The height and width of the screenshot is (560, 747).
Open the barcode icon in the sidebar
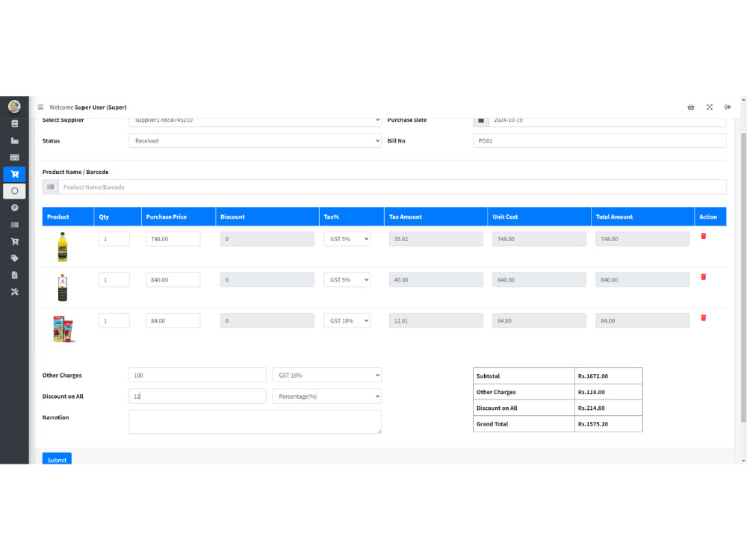point(14,225)
